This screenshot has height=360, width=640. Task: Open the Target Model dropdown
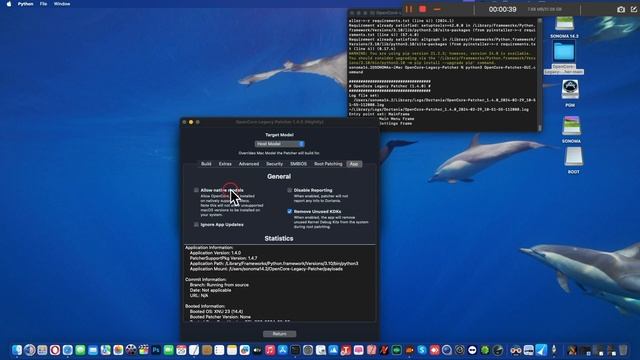pyautogui.click(x=280, y=144)
